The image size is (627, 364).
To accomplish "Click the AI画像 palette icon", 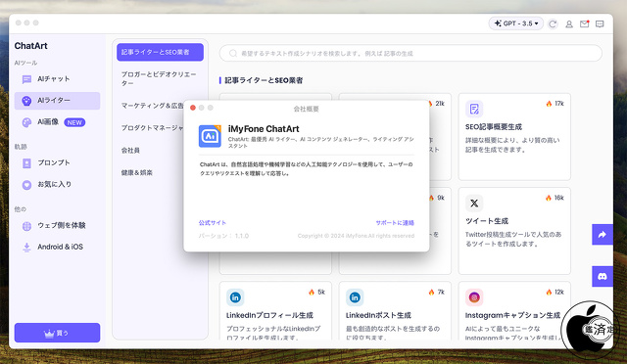I will click(26, 122).
